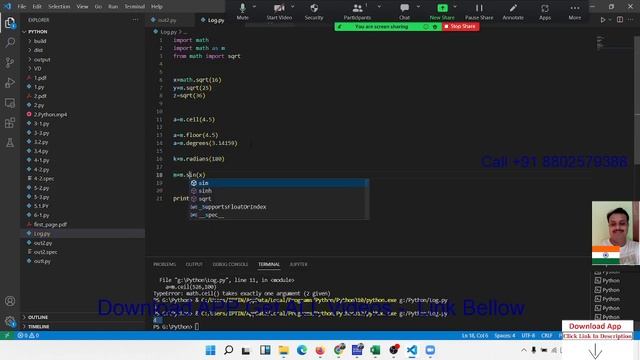
Task: Open the audio options arrow beside Mute
Action: click(254, 7)
